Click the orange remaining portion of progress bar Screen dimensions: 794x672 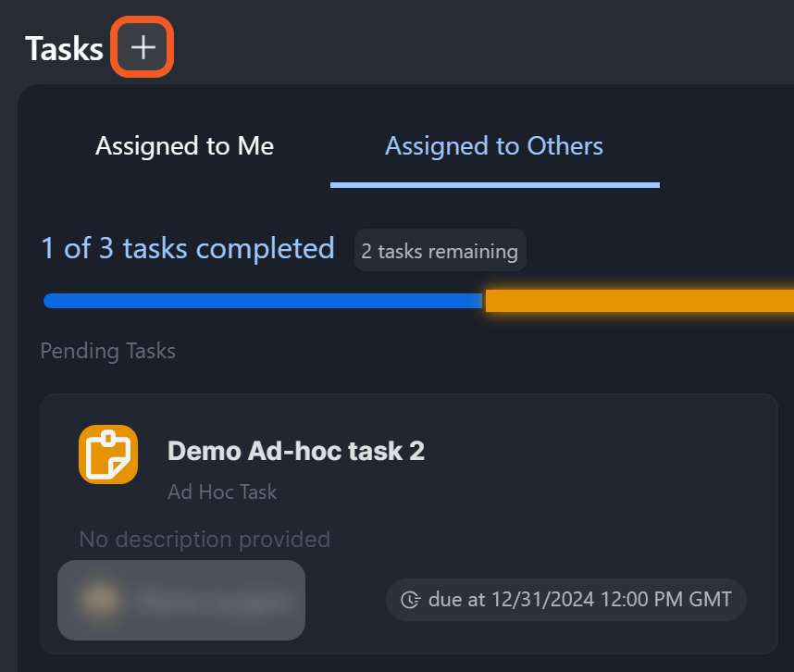pyautogui.click(x=639, y=301)
